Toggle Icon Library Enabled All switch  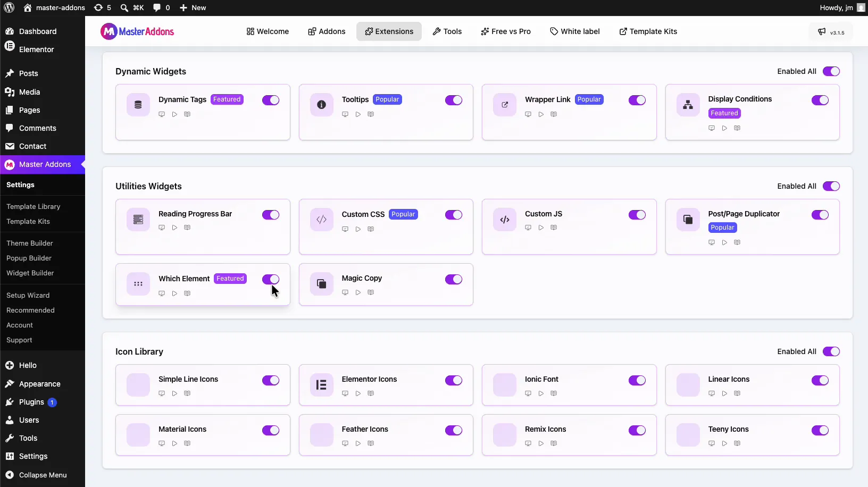click(831, 351)
